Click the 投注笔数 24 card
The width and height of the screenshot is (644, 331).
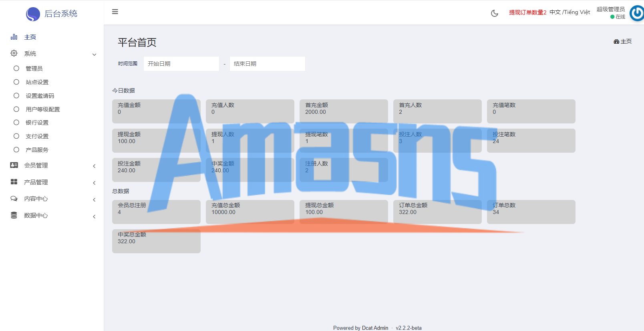click(531, 141)
